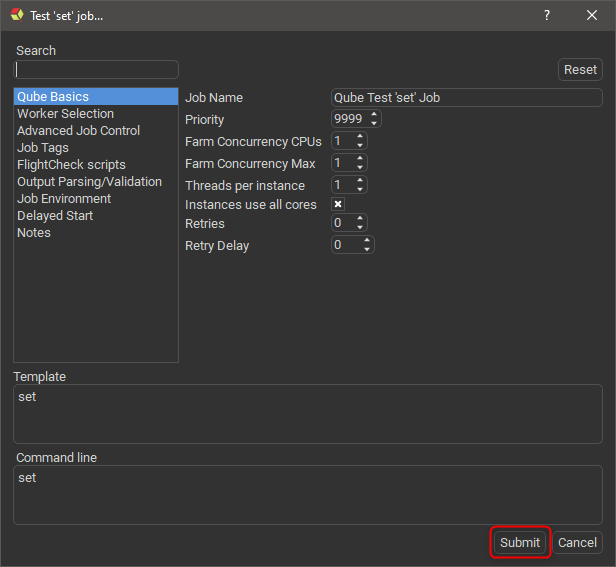This screenshot has width=616, height=567.
Task: Decrease Retry Delay using the down arrow
Action: 368,249
